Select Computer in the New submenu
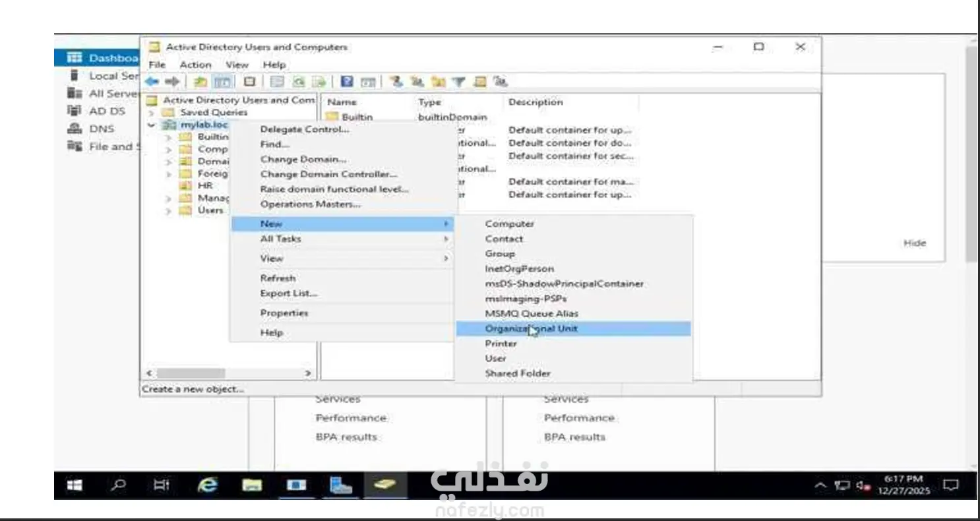Image resolution: width=980 pixels, height=521 pixels. pos(573,224)
